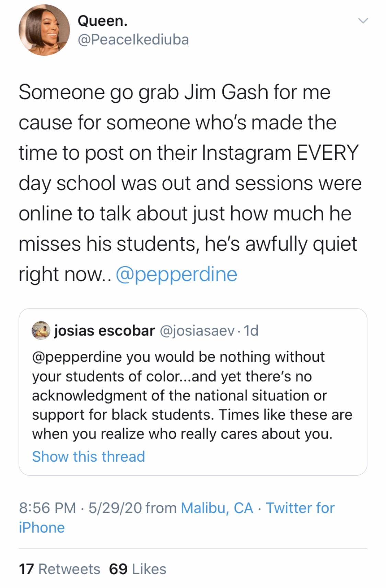Open the Malibu, CA location link
Screen dimensions: 386x588
[217, 508]
